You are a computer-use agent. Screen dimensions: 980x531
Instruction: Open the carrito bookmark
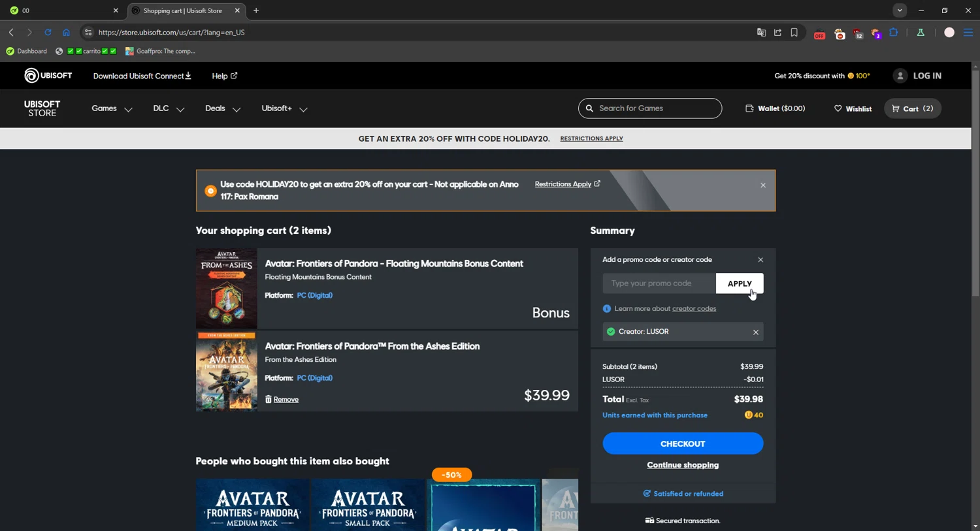pyautogui.click(x=86, y=51)
